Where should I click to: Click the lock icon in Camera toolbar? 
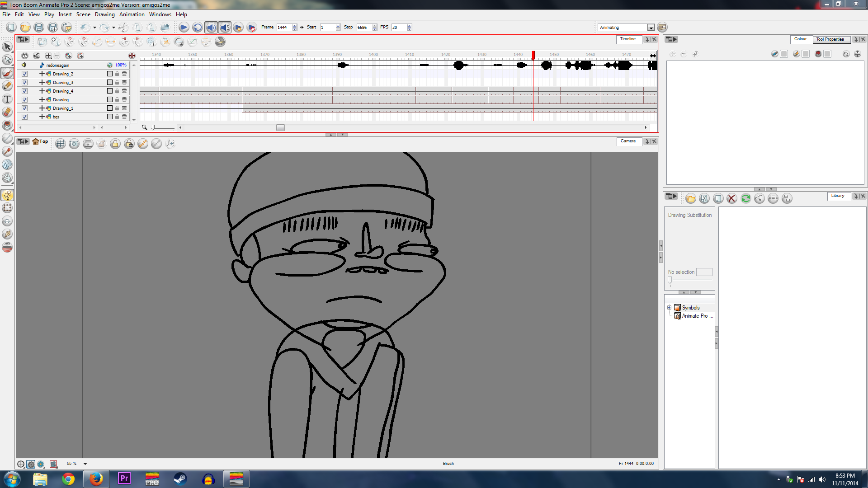coord(115,144)
